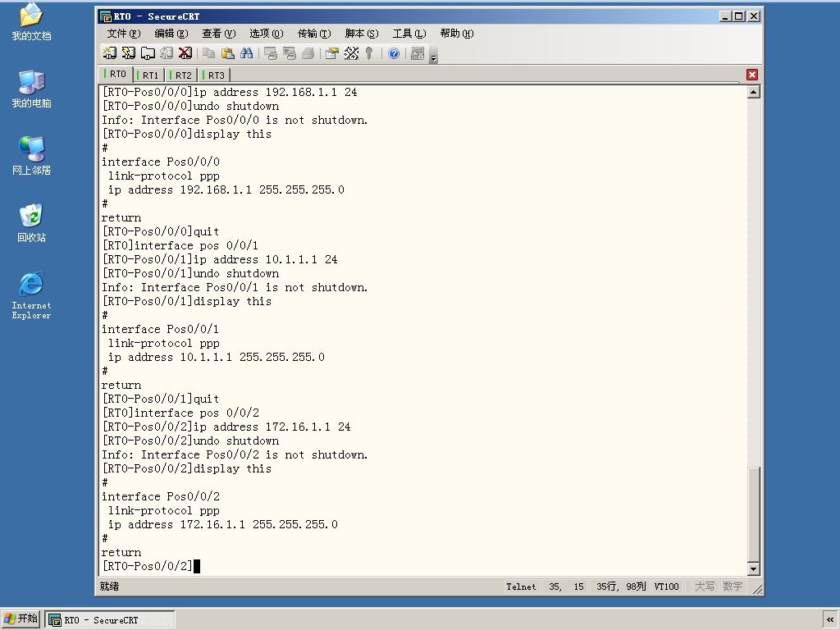Click the vertical scrollbar thumb
840x630 pixels.
click(753, 514)
